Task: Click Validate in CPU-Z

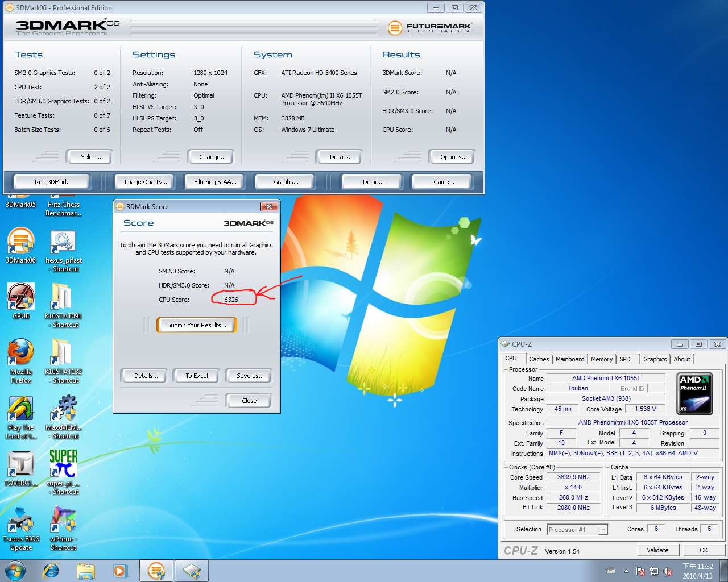Action: [657, 550]
